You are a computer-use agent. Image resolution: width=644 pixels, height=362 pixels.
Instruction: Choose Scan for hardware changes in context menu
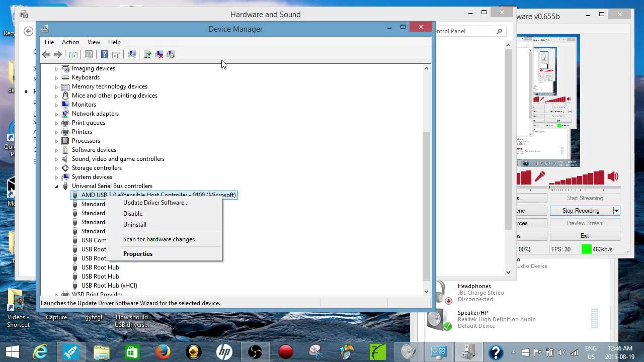coord(164,239)
